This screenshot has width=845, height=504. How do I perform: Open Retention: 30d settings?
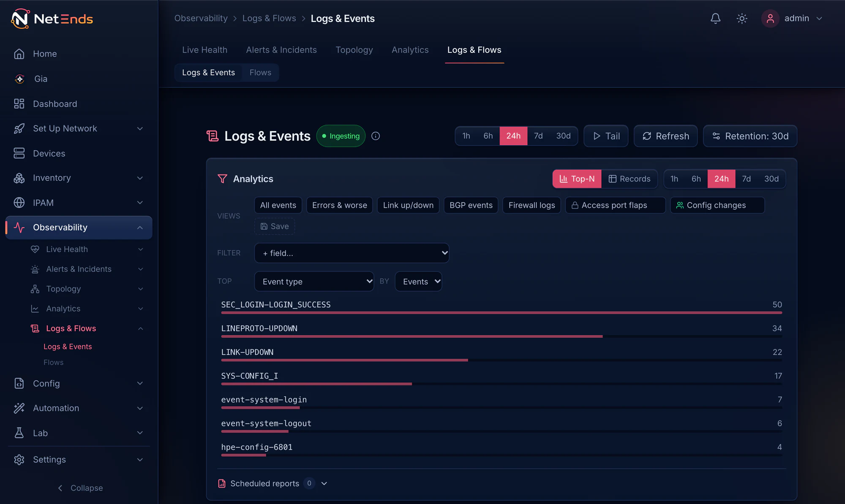750,136
